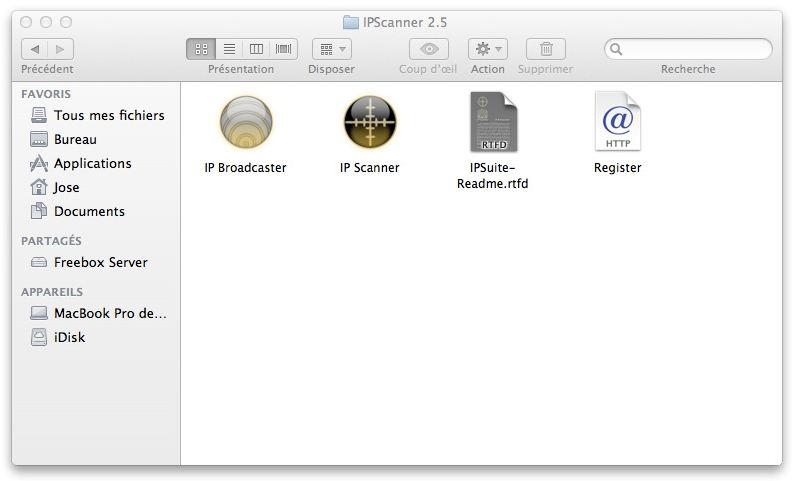Click the IPScanner 2.5 window title

point(405,22)
